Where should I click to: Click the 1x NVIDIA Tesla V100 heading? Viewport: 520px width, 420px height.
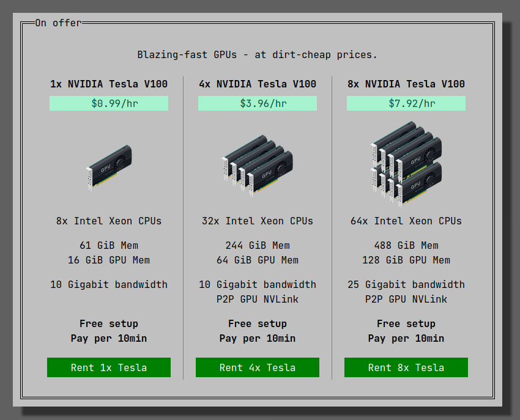tap(109, 84)
